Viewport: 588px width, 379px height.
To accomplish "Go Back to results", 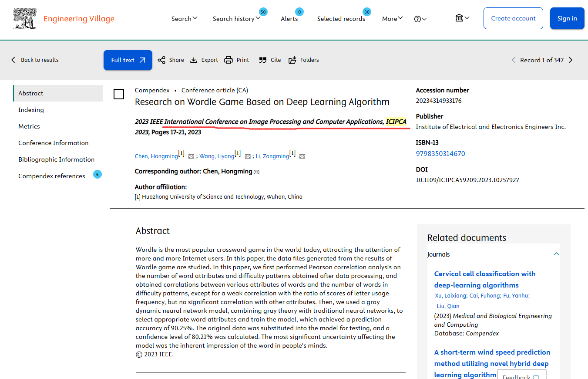I will [x=35, y=60].
